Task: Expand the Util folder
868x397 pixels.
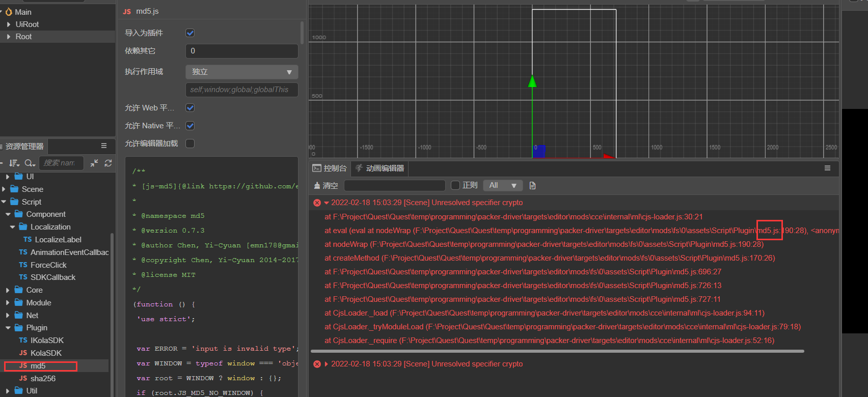Action: point(8,391)
